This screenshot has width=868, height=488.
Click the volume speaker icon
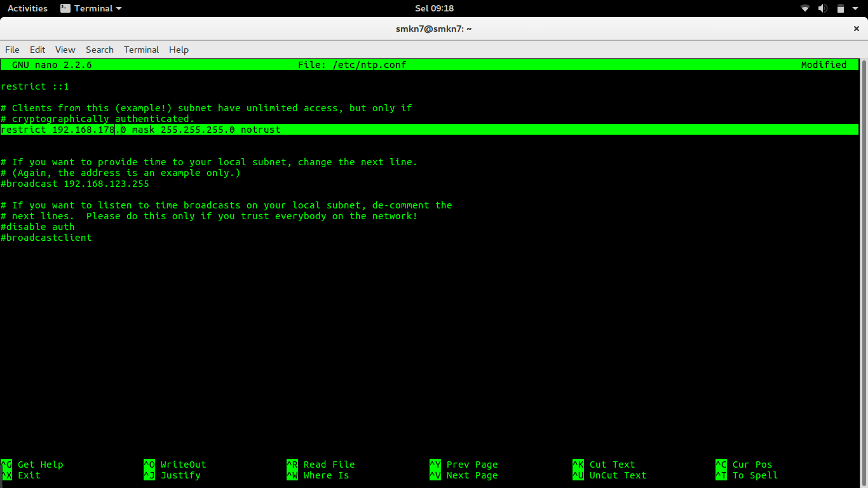coord(823,8)
